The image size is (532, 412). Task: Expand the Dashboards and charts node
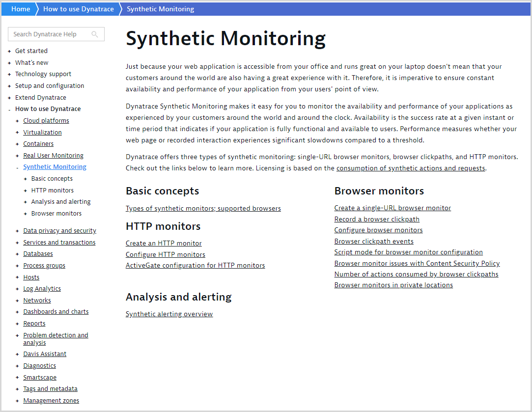(17, 312)
